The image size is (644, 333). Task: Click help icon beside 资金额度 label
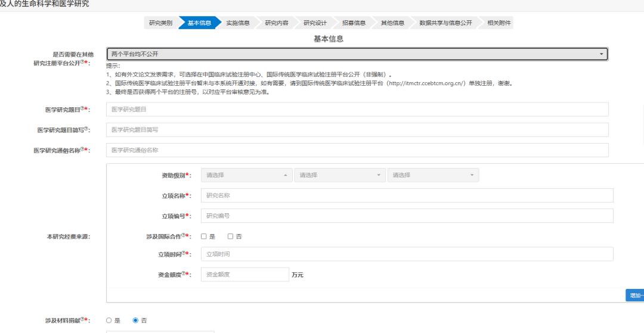(x=184, y=273)
